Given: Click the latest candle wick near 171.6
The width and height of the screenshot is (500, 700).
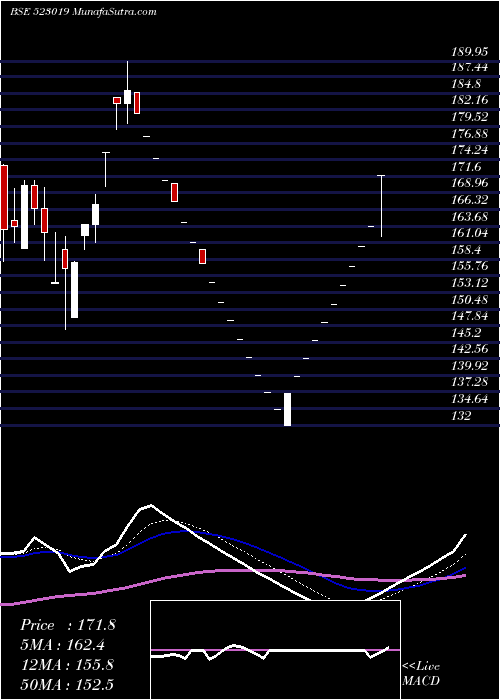Looking at the screenshot, I should click(x=381, y=206).
